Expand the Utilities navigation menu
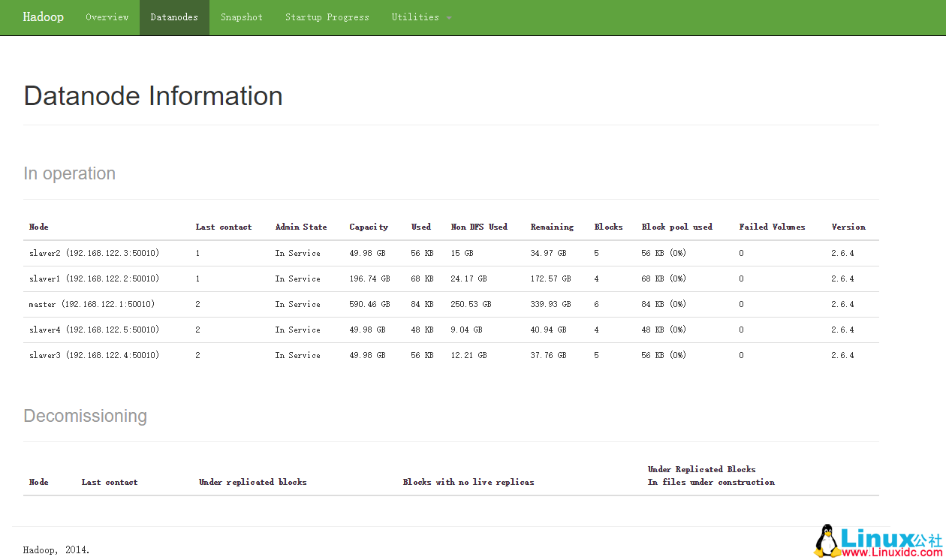Viewport: 946px width, 560px height. point(414,17)
